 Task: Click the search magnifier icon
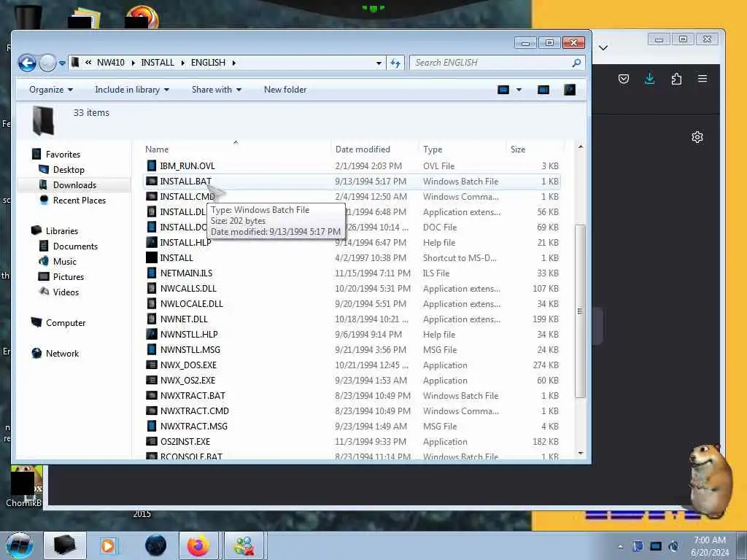[576, 63]
